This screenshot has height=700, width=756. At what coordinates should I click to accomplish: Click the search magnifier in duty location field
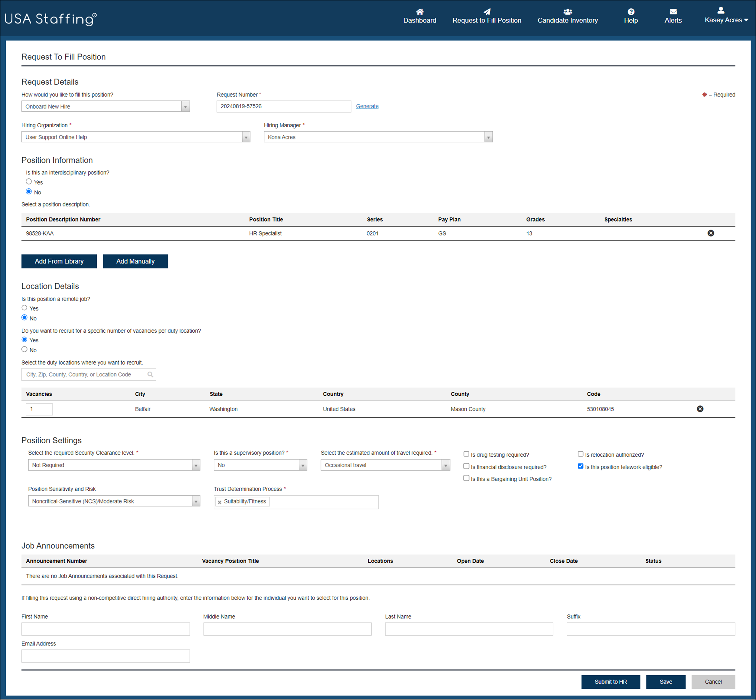(150, 374)
